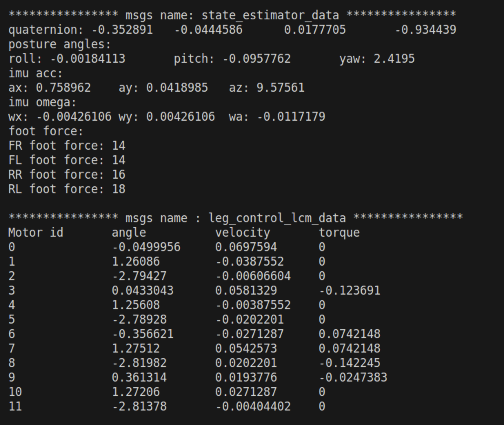Screen dimensions: 504x425
Task: Click the Motor id column header
Action: pyautogui.click(x=36, y=233)
